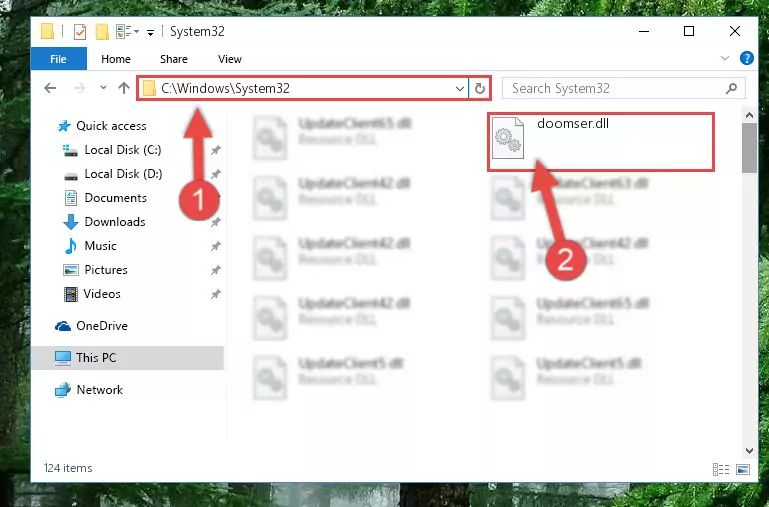Click the scroll down arrow of the file list

tap(749, 451)
